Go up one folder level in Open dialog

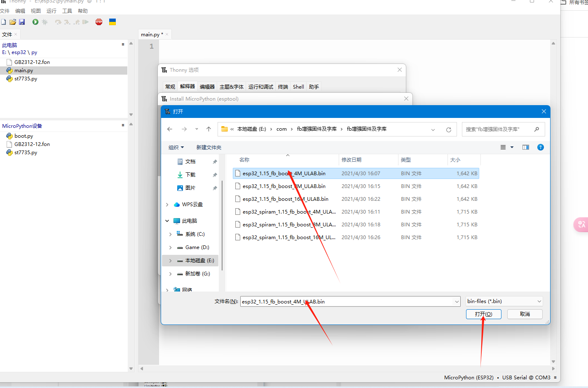pyautogui.click(x=209, y=129)
